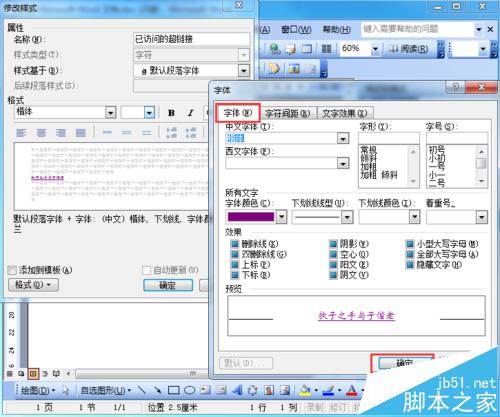This screenshot has width=500, height=417.
Task: Insert WordArt from drawing toolbar
Action: [x=237, y=390]
